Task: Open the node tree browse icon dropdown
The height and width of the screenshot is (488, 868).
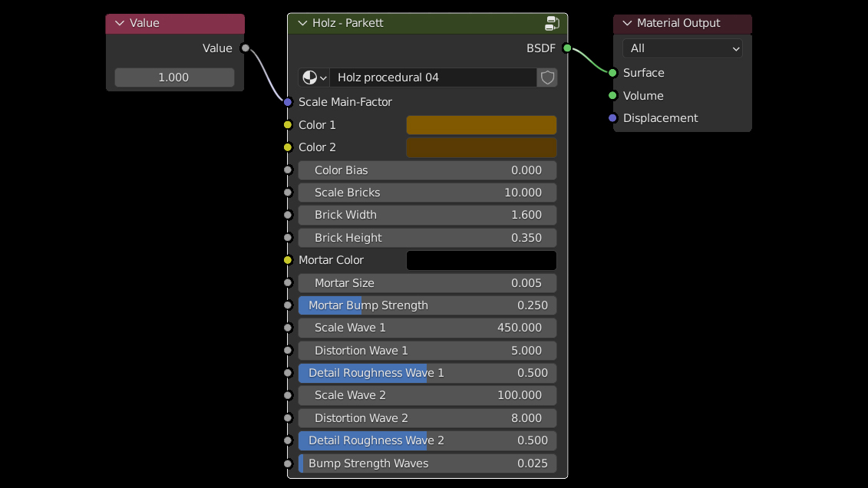Action: tap(314, 77)
